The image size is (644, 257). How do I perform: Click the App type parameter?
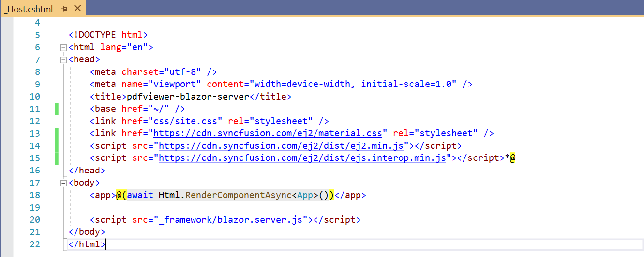click(x=305, y=195)
